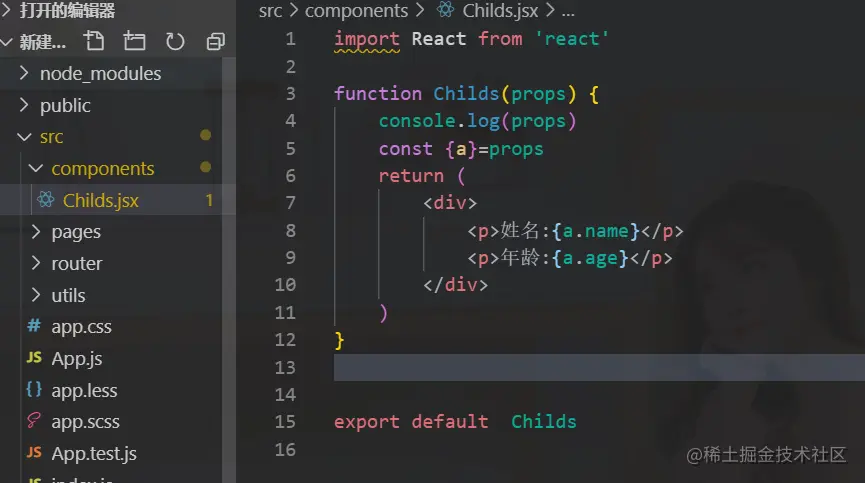
Task: Click console.log on line 4
Action: coord(439,121)
